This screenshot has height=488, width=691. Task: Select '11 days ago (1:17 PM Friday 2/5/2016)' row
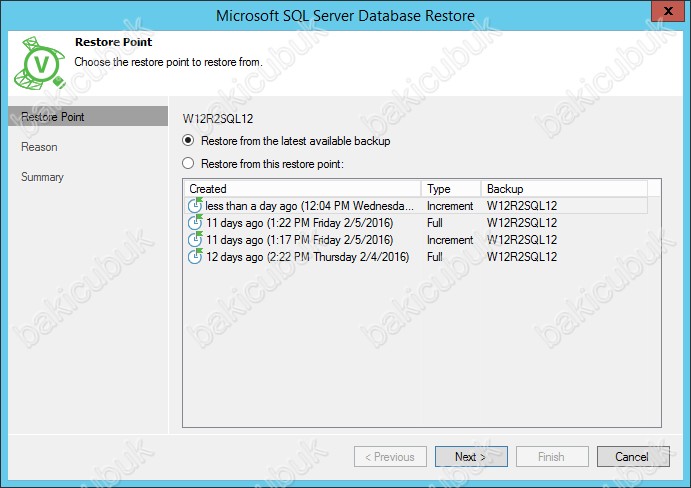416,240
